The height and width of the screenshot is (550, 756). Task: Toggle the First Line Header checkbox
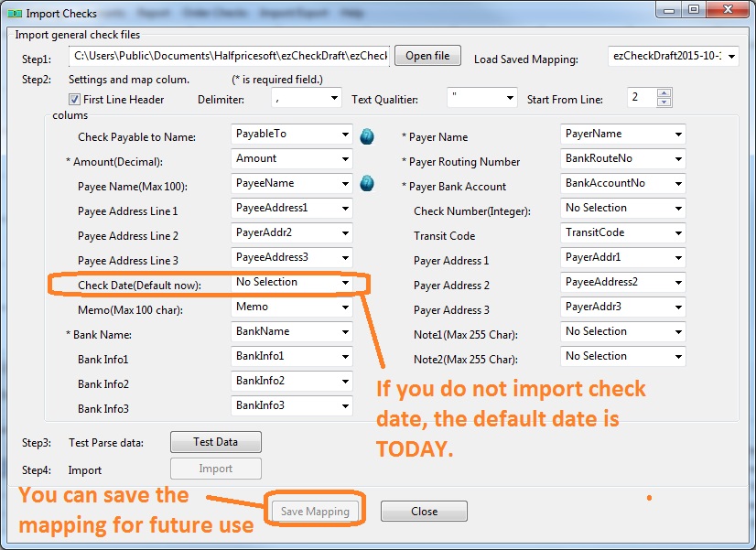75,99
